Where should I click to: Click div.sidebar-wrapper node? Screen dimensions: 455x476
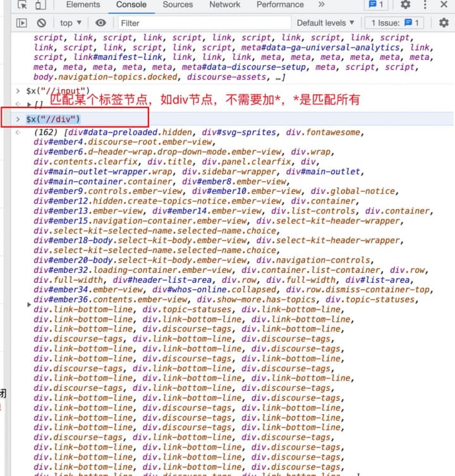click(229, 172)
